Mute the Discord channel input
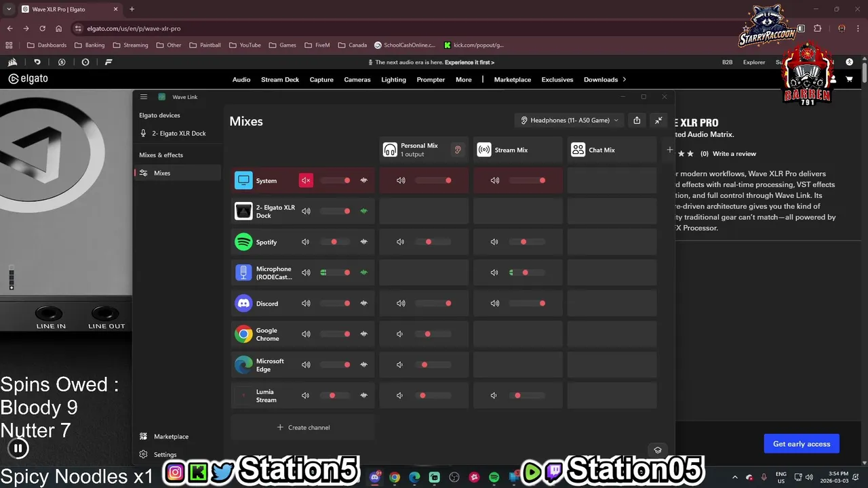Viewport: 868px width, 488px height. coord(306,304)
